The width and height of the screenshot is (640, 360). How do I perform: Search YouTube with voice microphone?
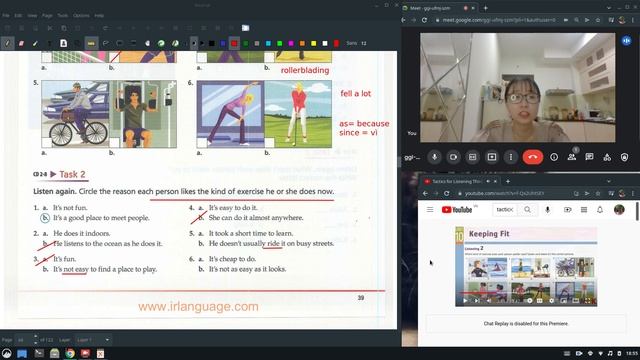point(547,209)
